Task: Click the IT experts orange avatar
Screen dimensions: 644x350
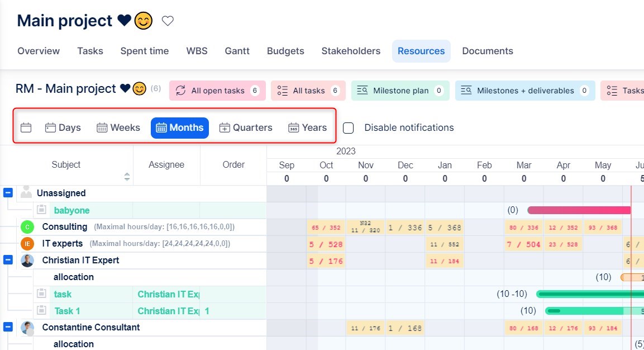Action: coord(27,244)
